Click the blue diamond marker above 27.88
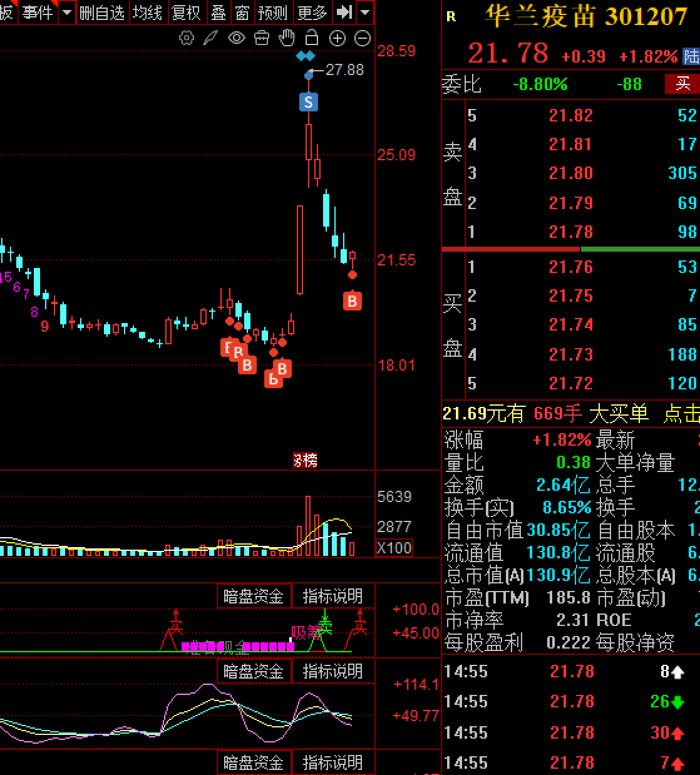 (x=305, y=56)
